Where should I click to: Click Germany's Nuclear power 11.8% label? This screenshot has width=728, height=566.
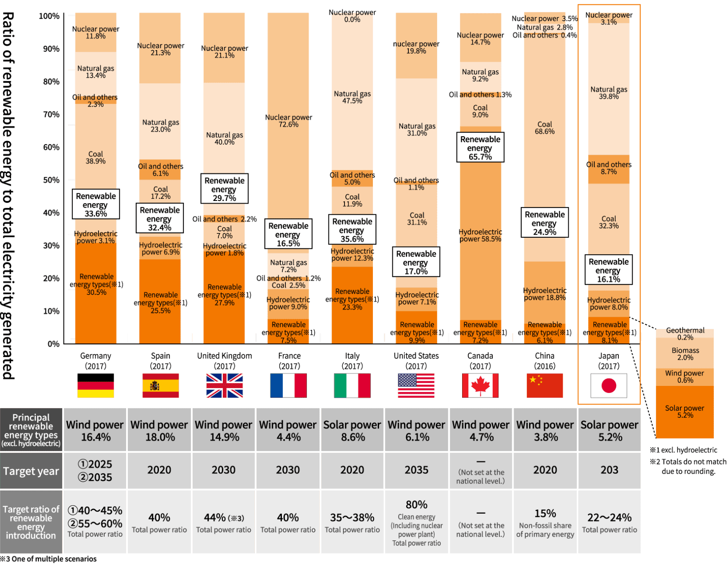95,32
